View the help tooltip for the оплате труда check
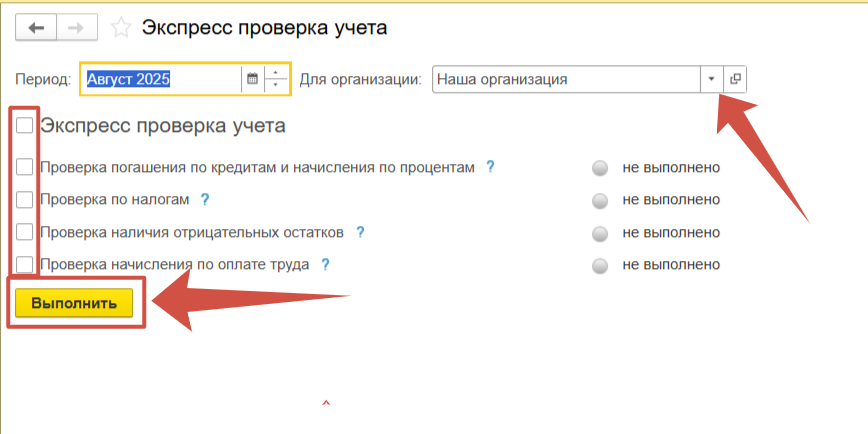This screenshot has height=434, width=868. click(325, 265)
